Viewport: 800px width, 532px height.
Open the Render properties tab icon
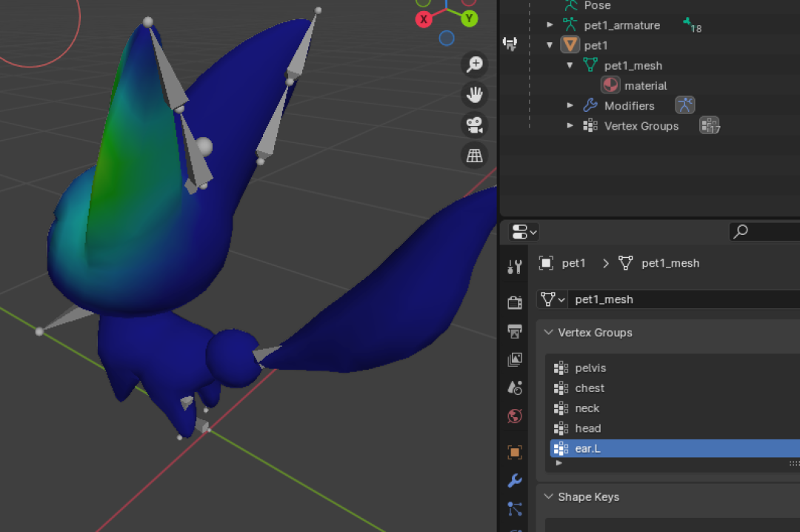coord(515,302)
